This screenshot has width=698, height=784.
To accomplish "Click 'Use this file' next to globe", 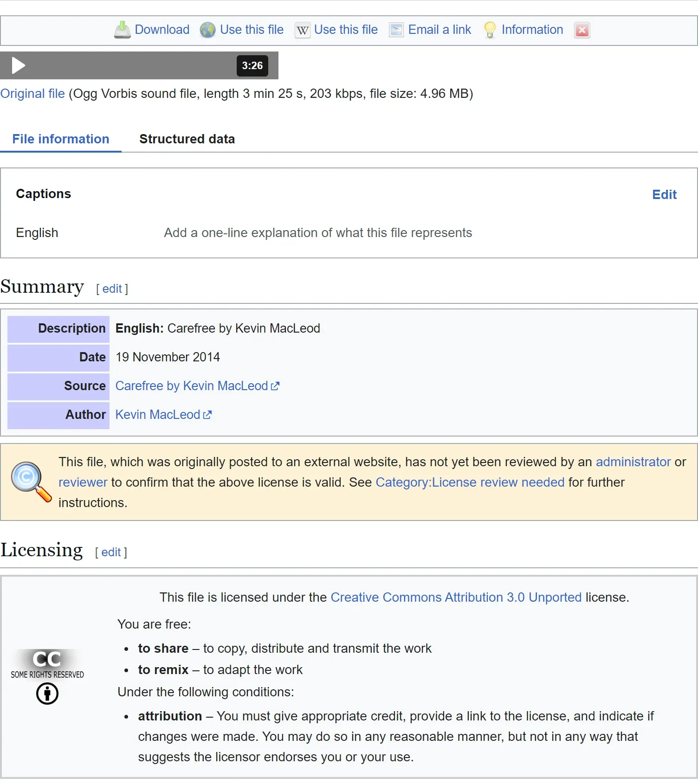I will click(252, 30).
